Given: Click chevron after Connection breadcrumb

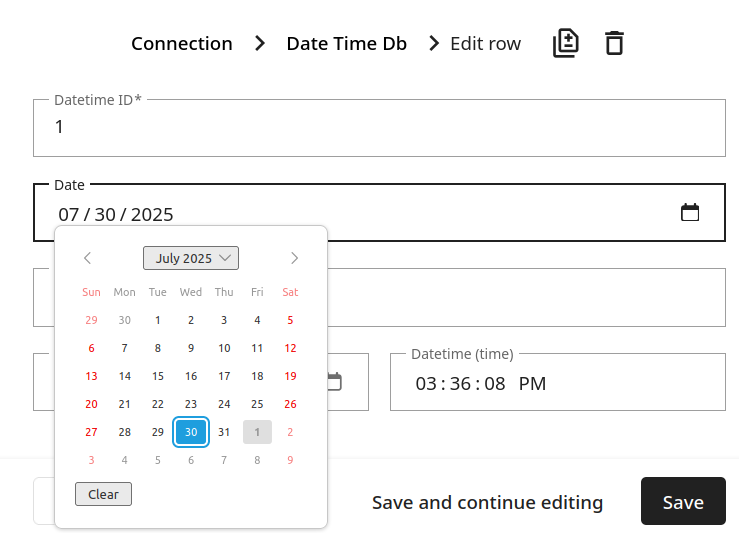Looking at the screenshot, I should (260, 43).
